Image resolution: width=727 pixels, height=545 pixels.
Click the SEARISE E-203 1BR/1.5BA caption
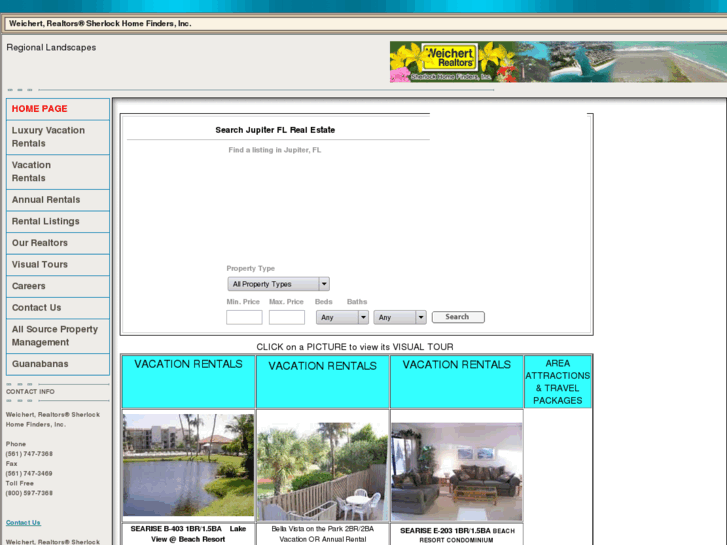pyautogui.click(x=457, y=535)
